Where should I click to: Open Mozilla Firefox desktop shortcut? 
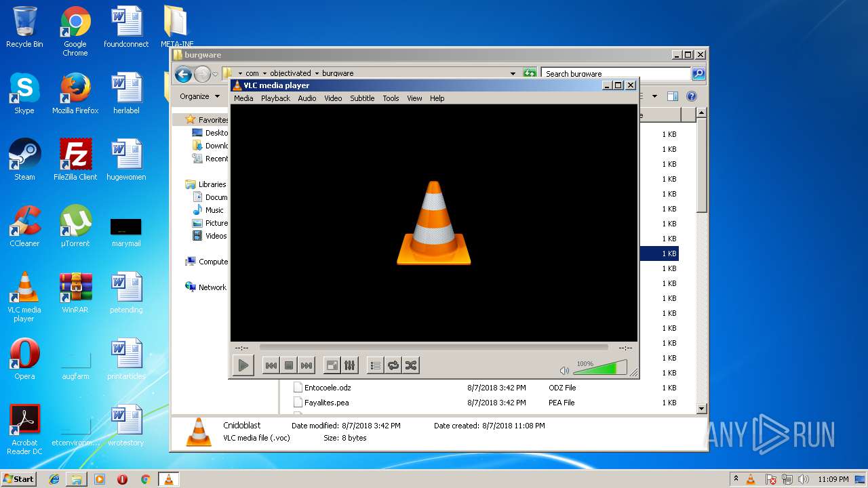pos(75,94)
